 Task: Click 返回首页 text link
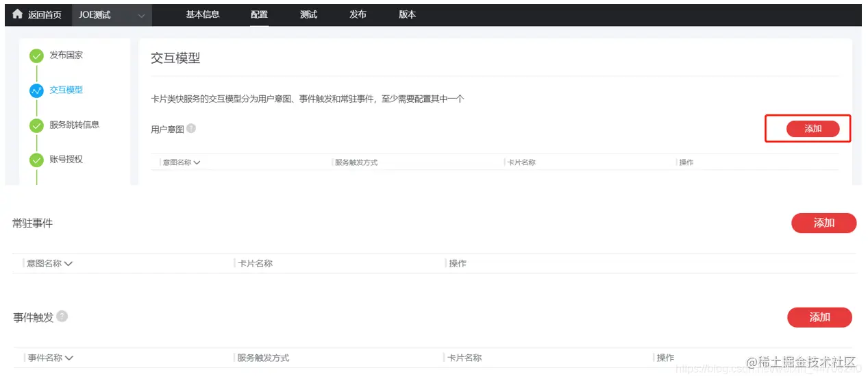click(x=45, y=14)
